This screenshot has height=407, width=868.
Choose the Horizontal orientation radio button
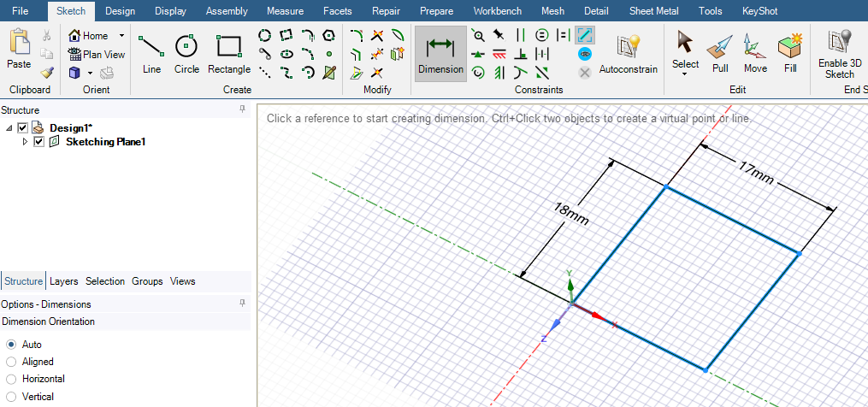coord(11,379)
